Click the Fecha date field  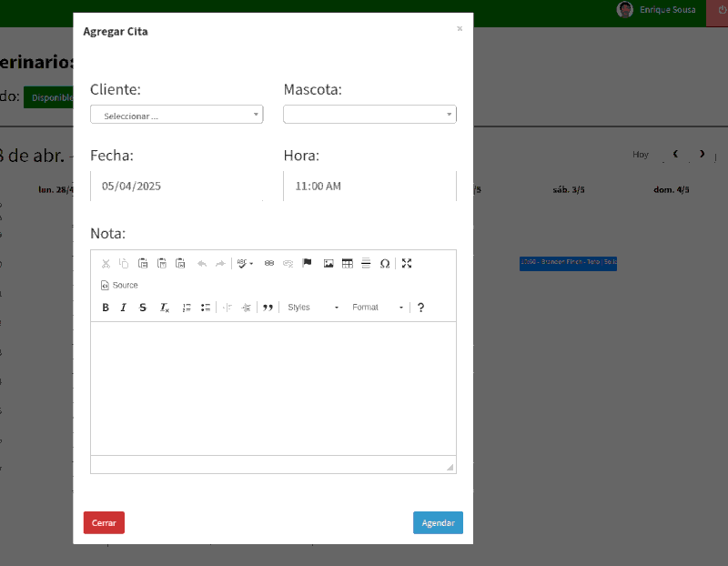(177, 186)
